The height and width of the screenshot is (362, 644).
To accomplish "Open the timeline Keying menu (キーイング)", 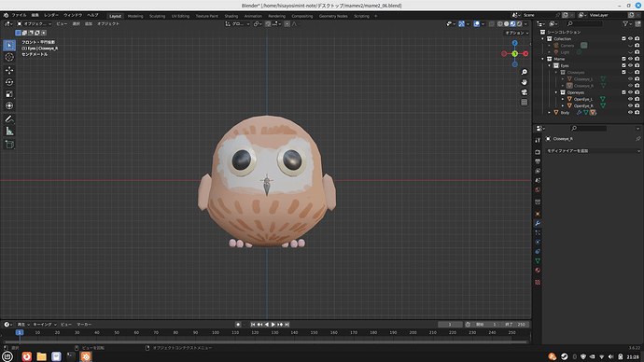I will (x=45, y=325).
